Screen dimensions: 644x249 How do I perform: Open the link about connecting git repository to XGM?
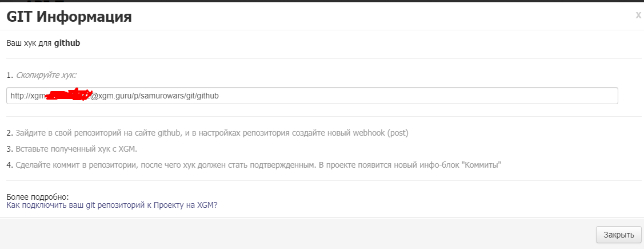tap(112, 205)
